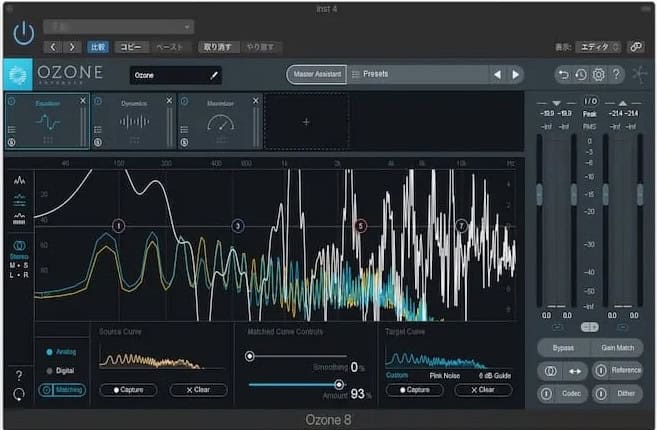Image resolution: width=657 pixels, height=430 pixels.
Task: Edit the Ozone preset name field
Action: 176,75
